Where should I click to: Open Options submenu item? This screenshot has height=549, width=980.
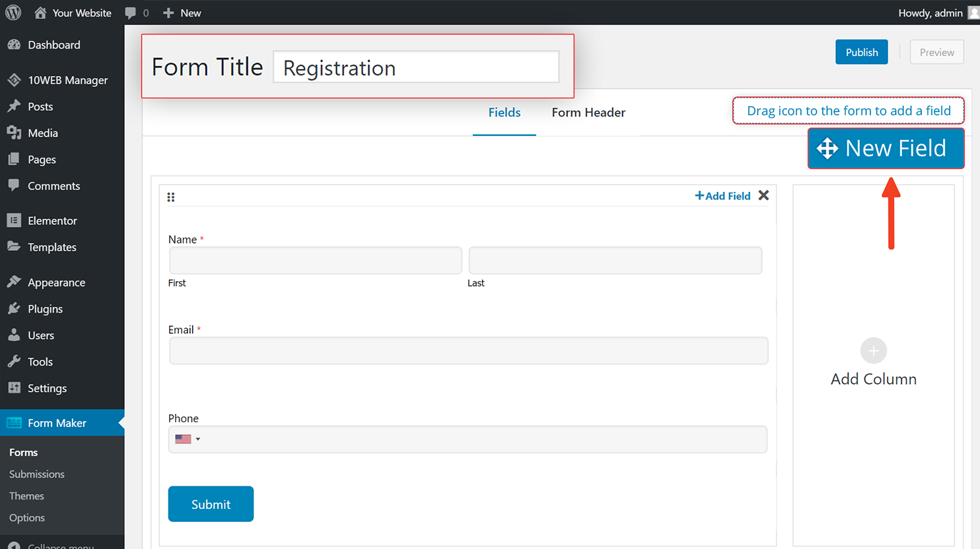27,518
